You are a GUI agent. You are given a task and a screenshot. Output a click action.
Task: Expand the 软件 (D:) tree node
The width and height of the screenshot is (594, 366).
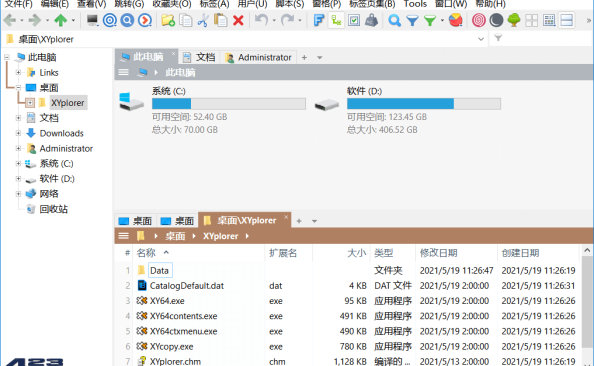pos(18,178)
